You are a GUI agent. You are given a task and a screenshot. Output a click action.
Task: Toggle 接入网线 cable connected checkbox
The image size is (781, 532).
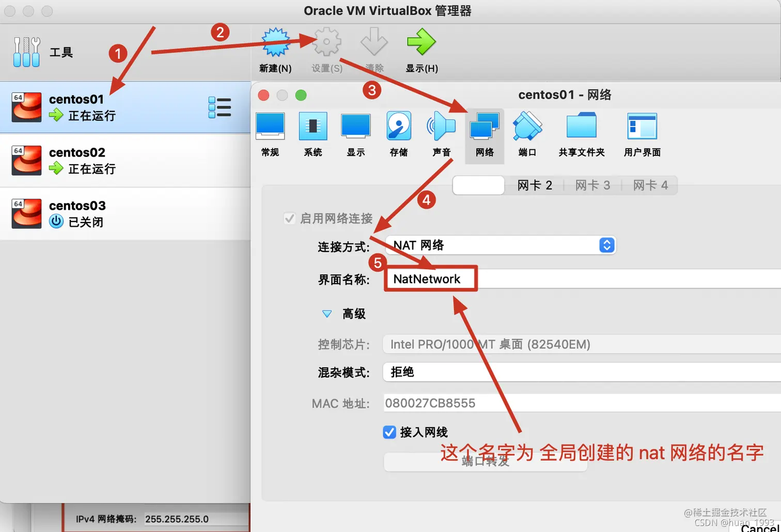389,432
